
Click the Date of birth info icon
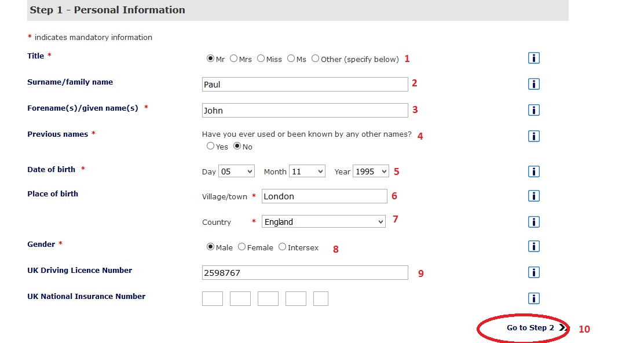point(534,171)
